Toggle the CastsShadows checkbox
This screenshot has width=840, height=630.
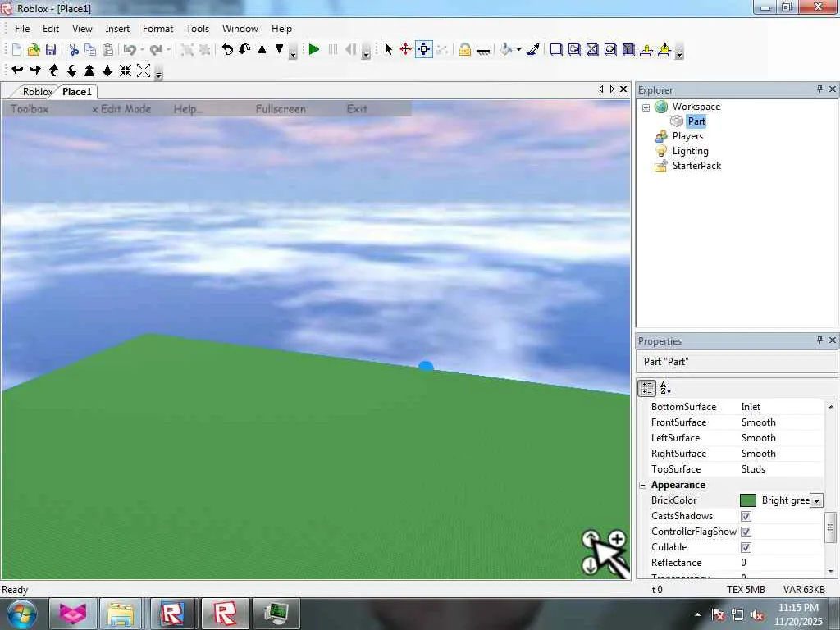746,517
